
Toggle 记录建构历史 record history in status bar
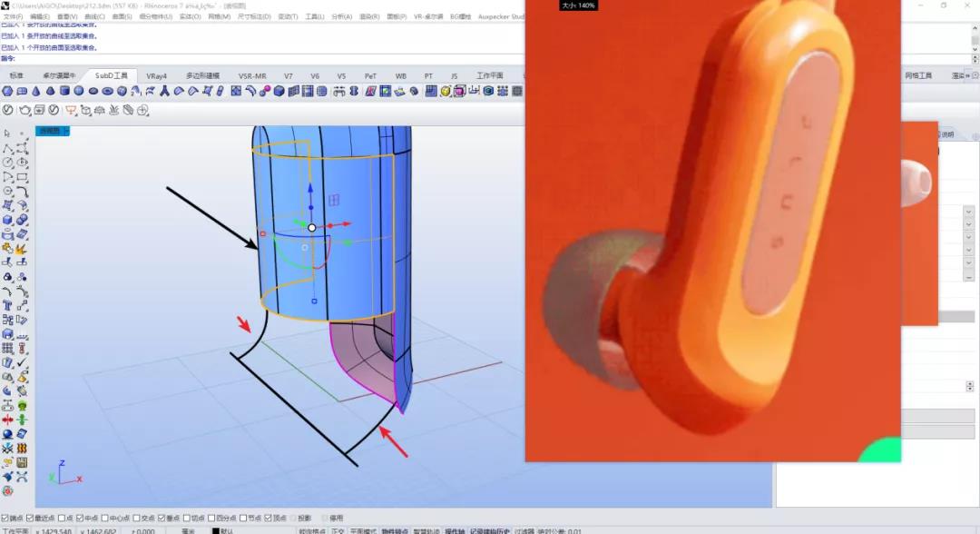click(x=489, y=531)
